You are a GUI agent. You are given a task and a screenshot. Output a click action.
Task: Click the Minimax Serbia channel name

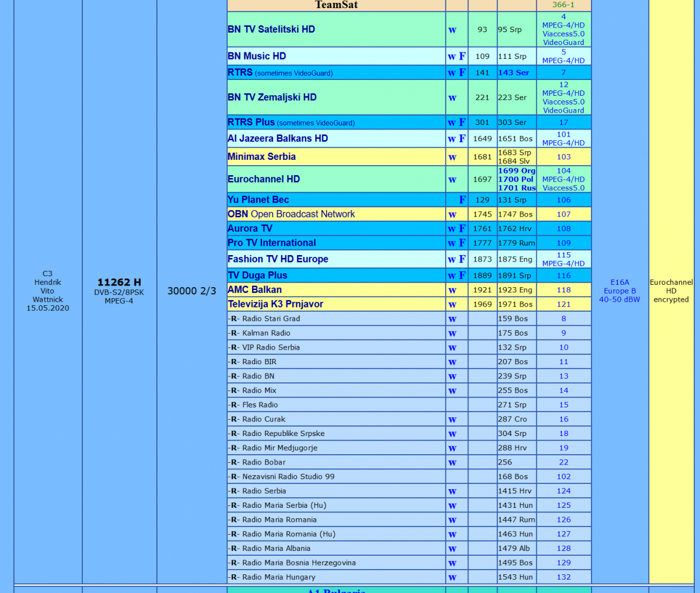(x=261, y=156)
